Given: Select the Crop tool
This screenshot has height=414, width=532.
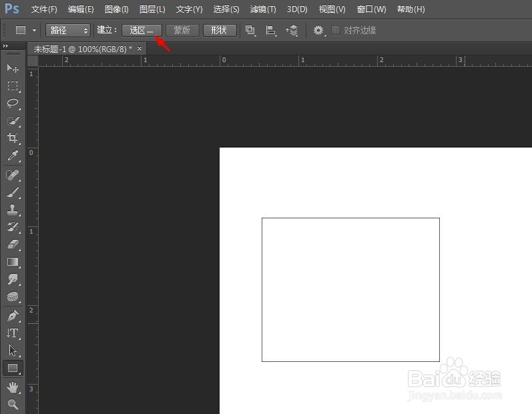Looking at the screenshot, I should [x=13, y=138].
